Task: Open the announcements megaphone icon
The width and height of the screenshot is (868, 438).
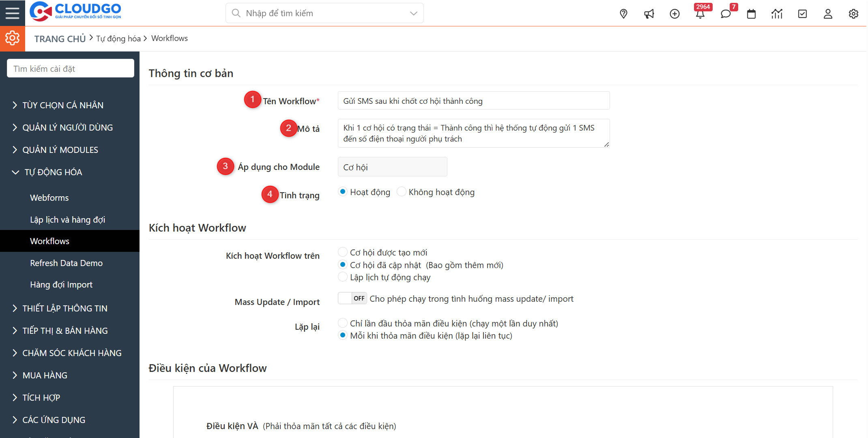Action: [x=649, y=13]
